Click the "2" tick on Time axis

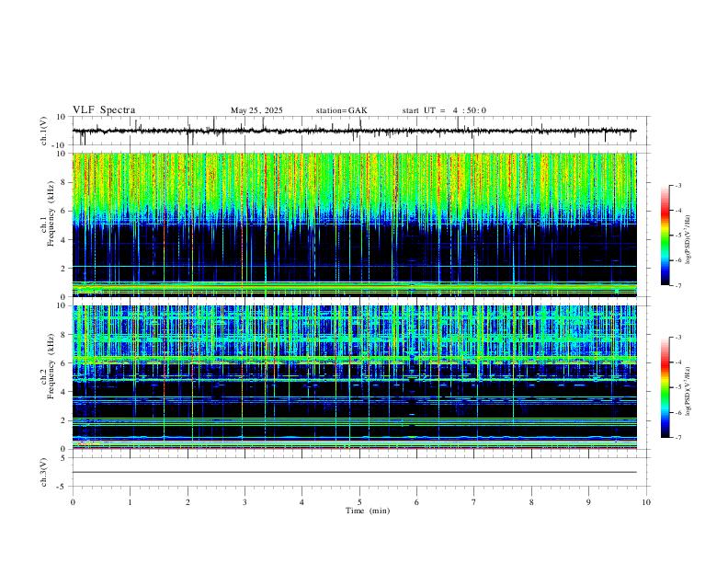tap(188, 502)
